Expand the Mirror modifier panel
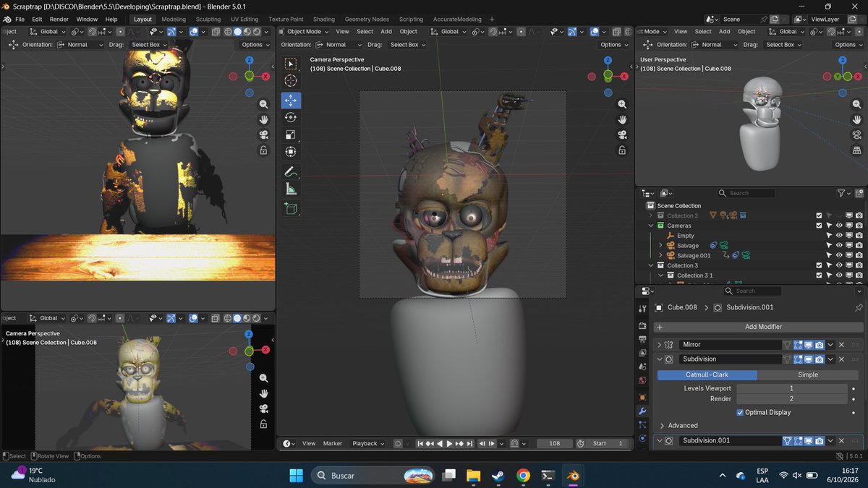The height and width of the screenshot is (488, 868). coord(659,345)
